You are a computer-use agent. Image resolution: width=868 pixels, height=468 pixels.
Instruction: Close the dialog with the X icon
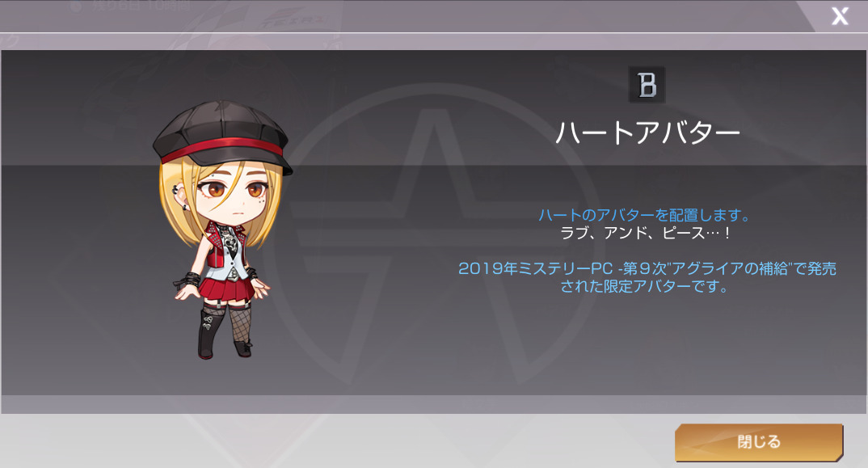pyautogui.click(x=840, y=16)
